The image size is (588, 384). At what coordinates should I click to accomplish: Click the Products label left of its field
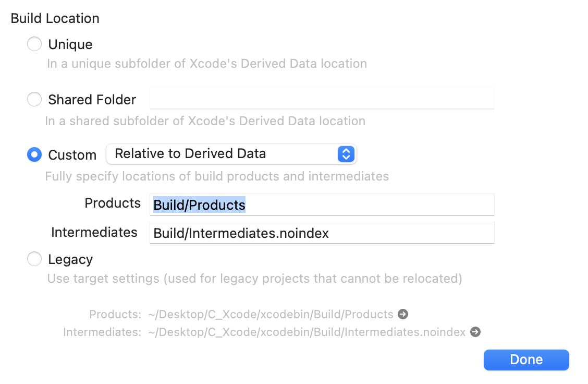coord(113,203)
